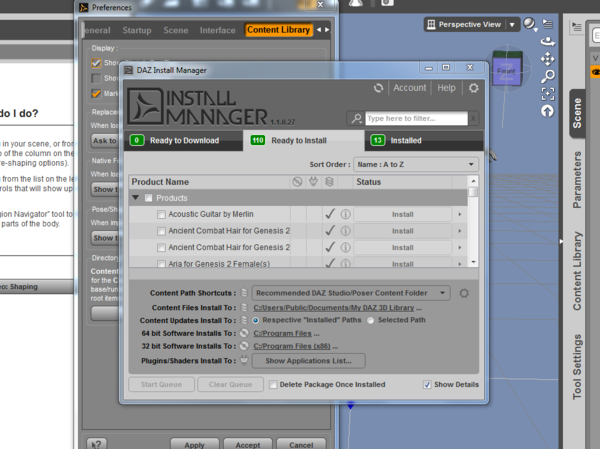The width and height of the screenshot is (600, 449).
Task: Select the pan tool in viewport
Action: (x=548, y=59)
